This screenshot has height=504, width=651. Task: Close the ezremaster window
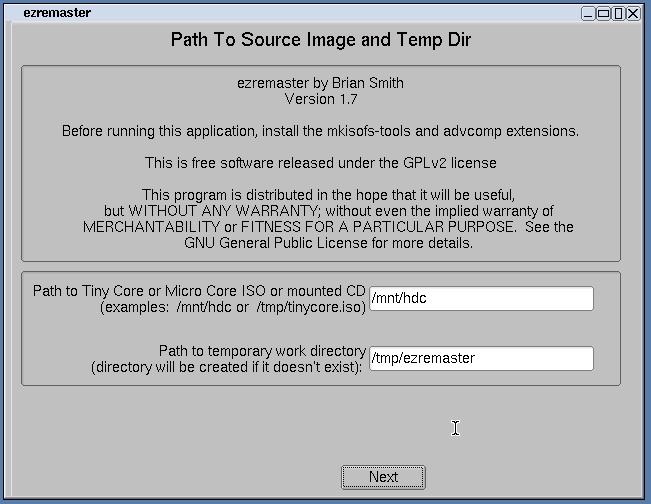634,13
